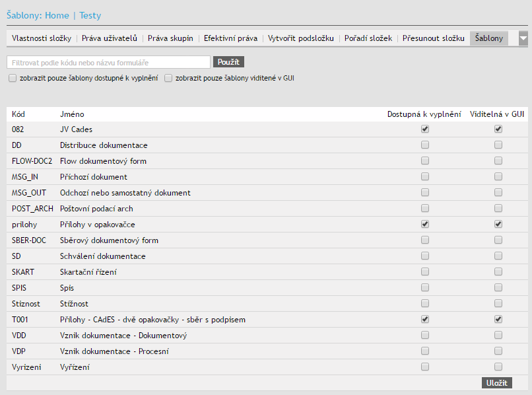Go to Efektivní práva tab

click(230, 38)
